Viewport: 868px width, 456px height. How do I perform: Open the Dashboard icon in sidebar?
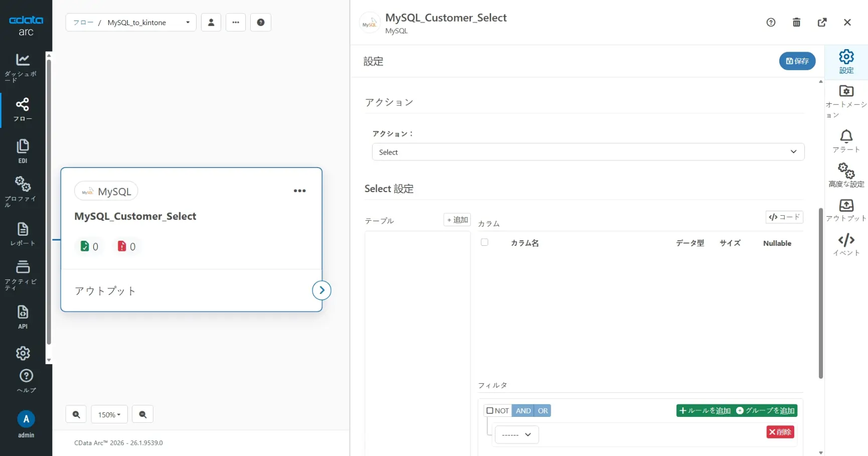[x=23, y=60]
